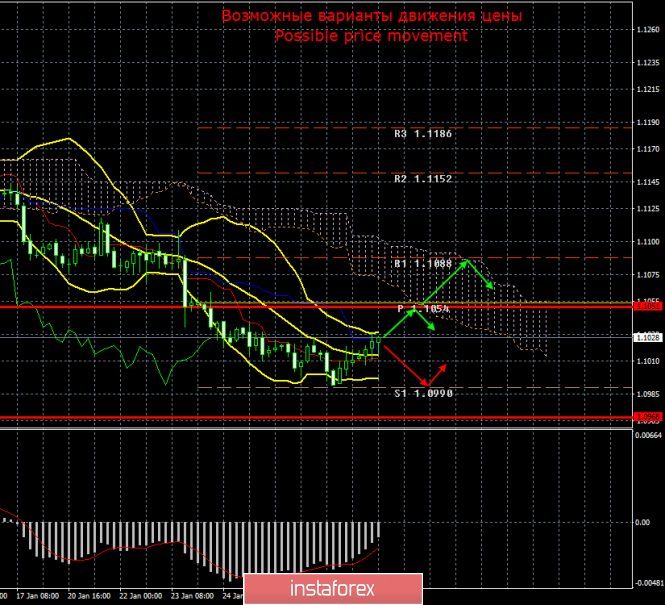Select the white 1.1028 current price tag
The height and width of the screenshot is (605, 665).
648,337
